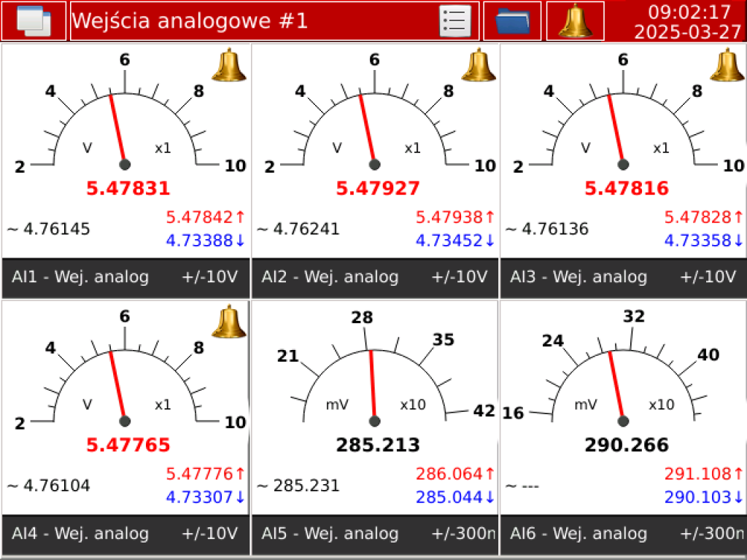Open the list menu icon in title bar
The image size is (747, 560).
pyautogui.click(x=454, y=20)
